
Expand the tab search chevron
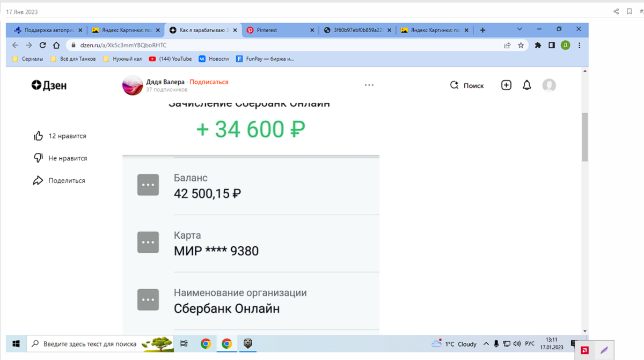pos(519,30)
